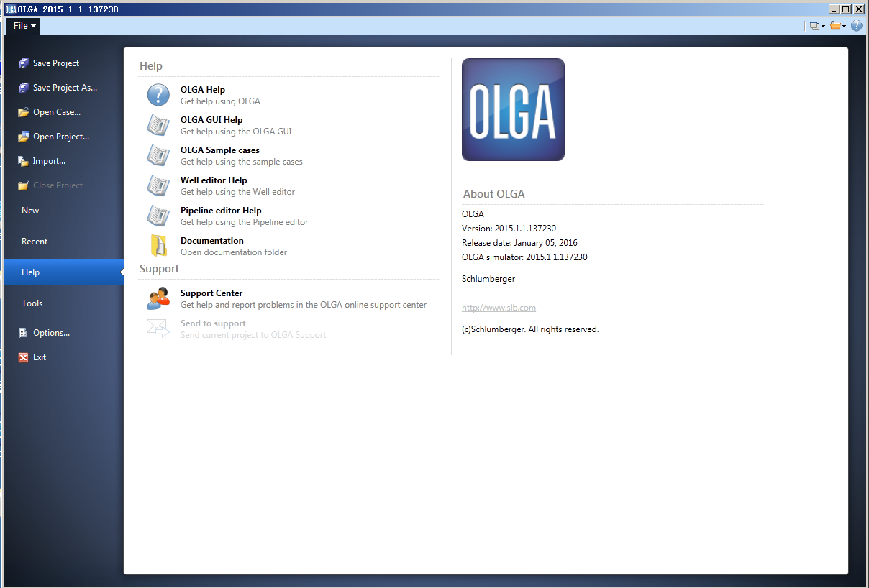Viewport: 869px width, 588px height.
Task: Click the Save Project disk icon
Action: pos(24,63)
